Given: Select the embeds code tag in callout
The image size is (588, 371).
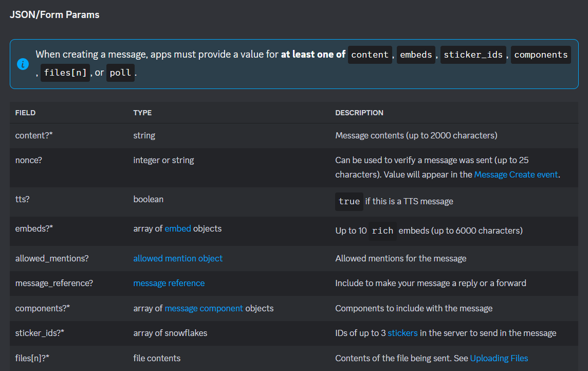Looking at the screenshot, I should point(416,55).
